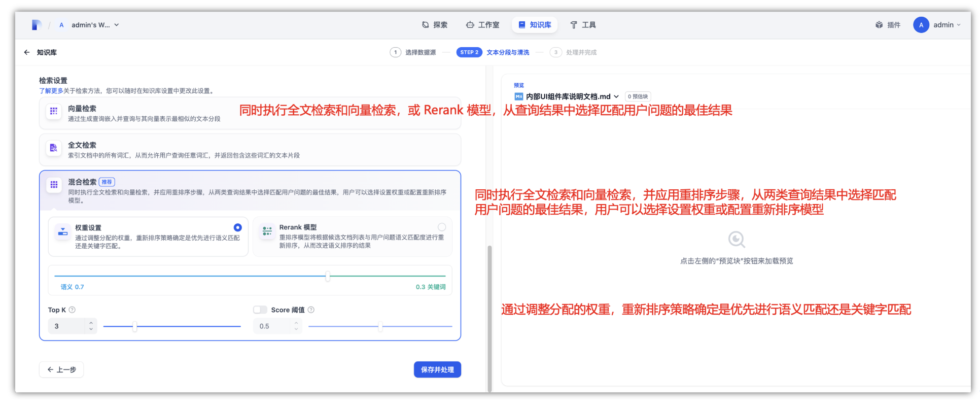Increase the Top K value
The width and height of the screenshot is (980, 402).
pos(91,323)
